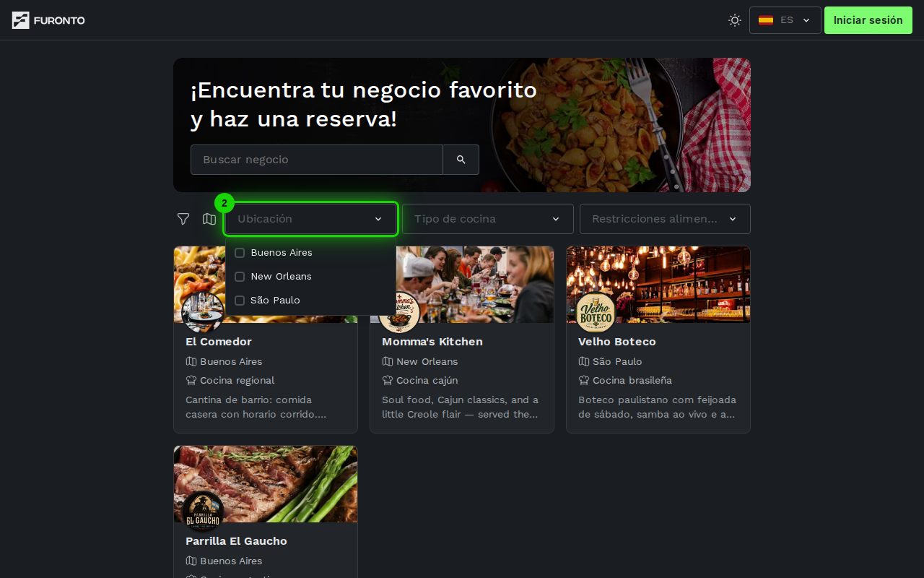Click the Spanish flag icon
Image resolution: width=924 pixels, height=578 pixels.
point(766,20)
